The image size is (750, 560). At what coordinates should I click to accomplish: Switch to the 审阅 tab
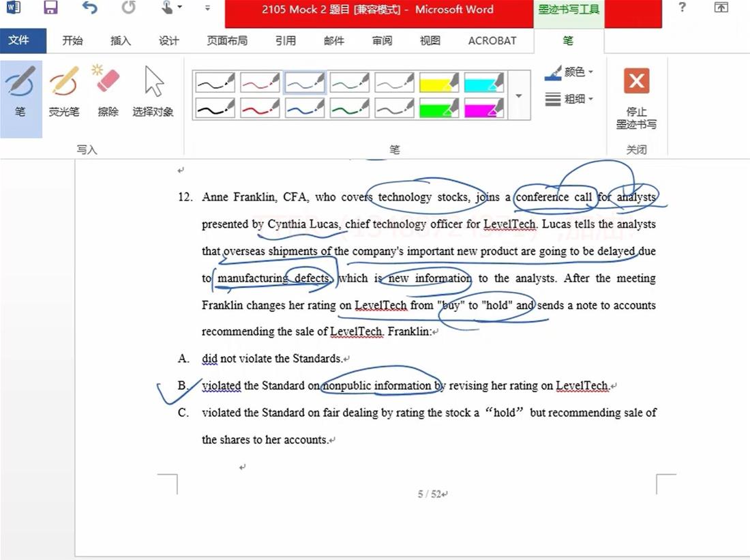point(382,41)
